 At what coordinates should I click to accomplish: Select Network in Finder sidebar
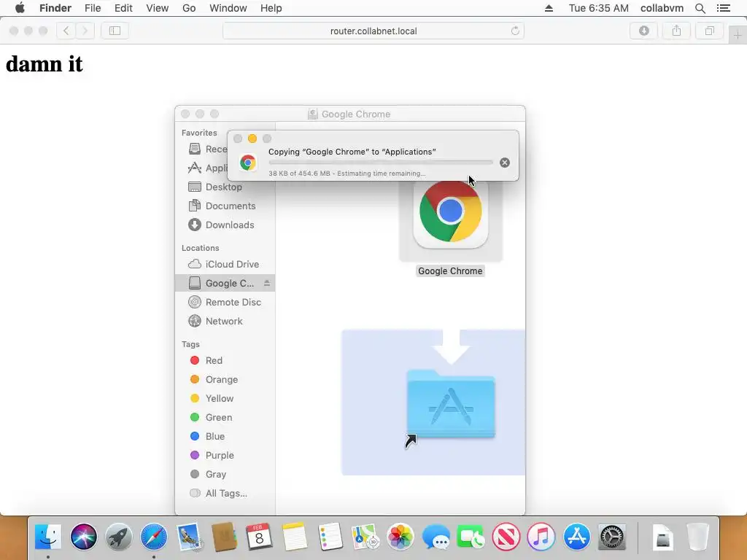[225, 321]
